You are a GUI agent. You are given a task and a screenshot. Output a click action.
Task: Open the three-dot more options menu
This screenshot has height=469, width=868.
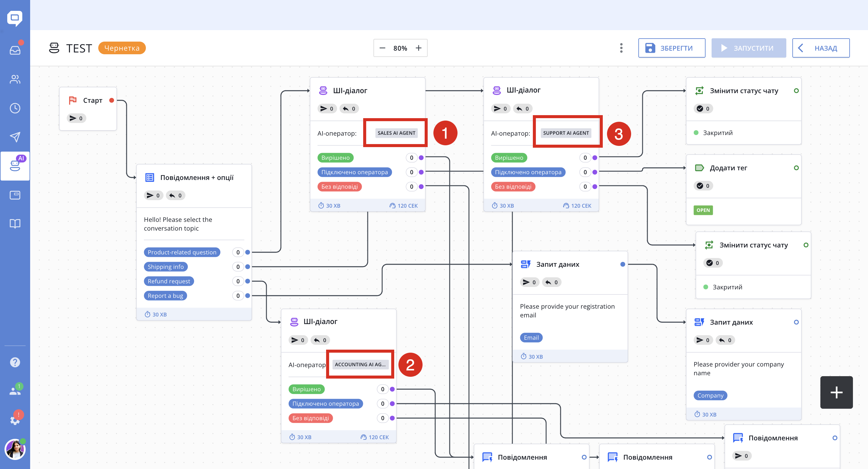[621, 48]
